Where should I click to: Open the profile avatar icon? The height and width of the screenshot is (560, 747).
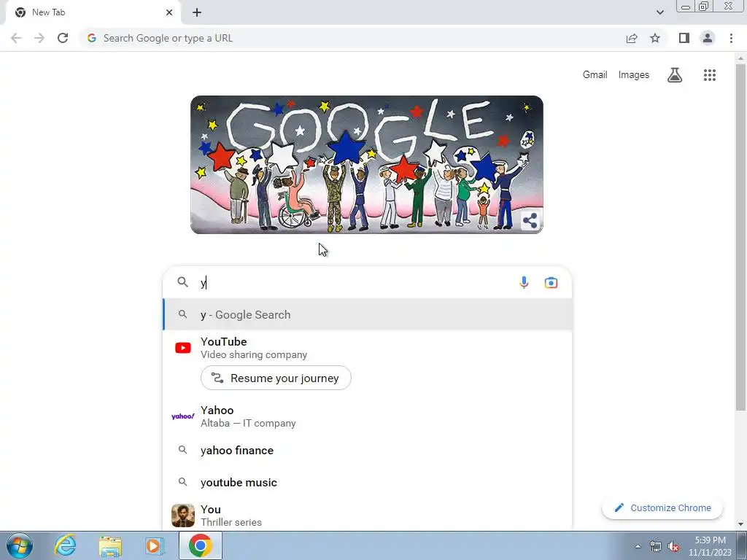tap(708, 38)
